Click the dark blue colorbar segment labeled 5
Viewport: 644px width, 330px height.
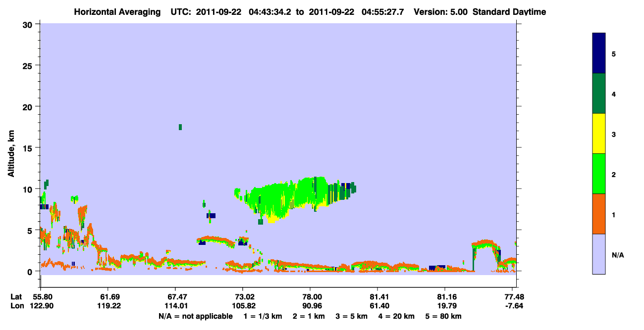pyautogui.click(x=599, y=53)
